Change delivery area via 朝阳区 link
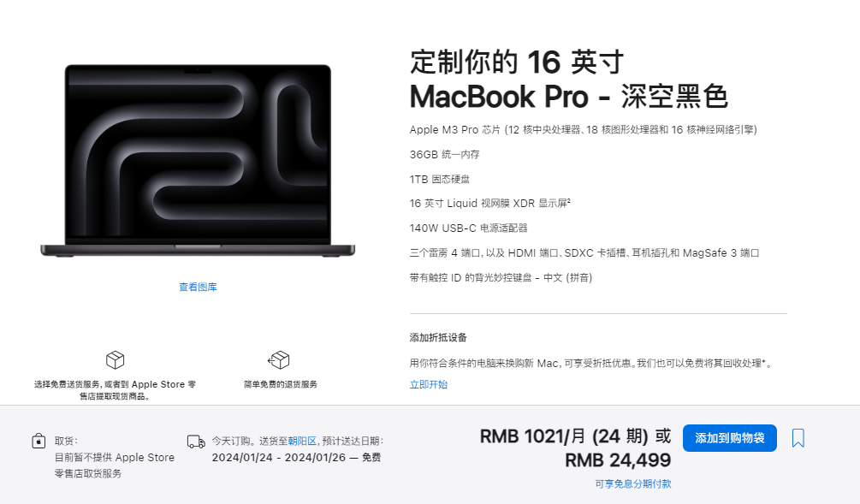Viewport: 860px width, 504px height. click(x=302, y=441)
